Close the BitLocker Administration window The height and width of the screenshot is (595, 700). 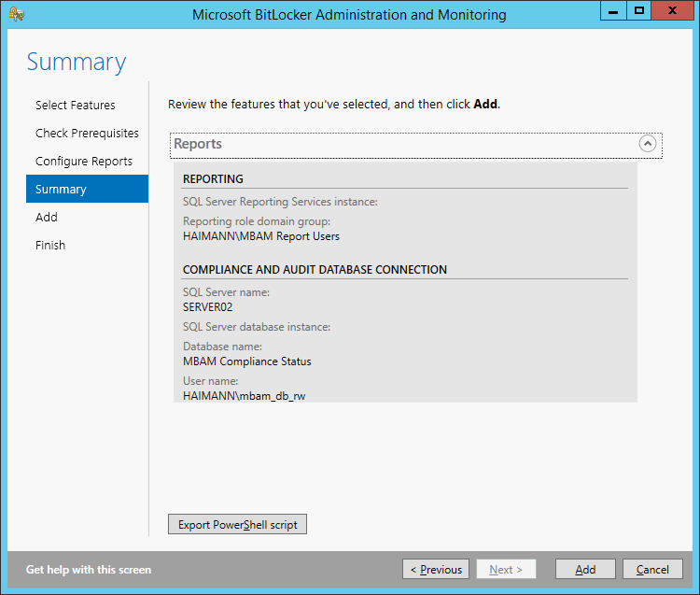coord(672,10)
